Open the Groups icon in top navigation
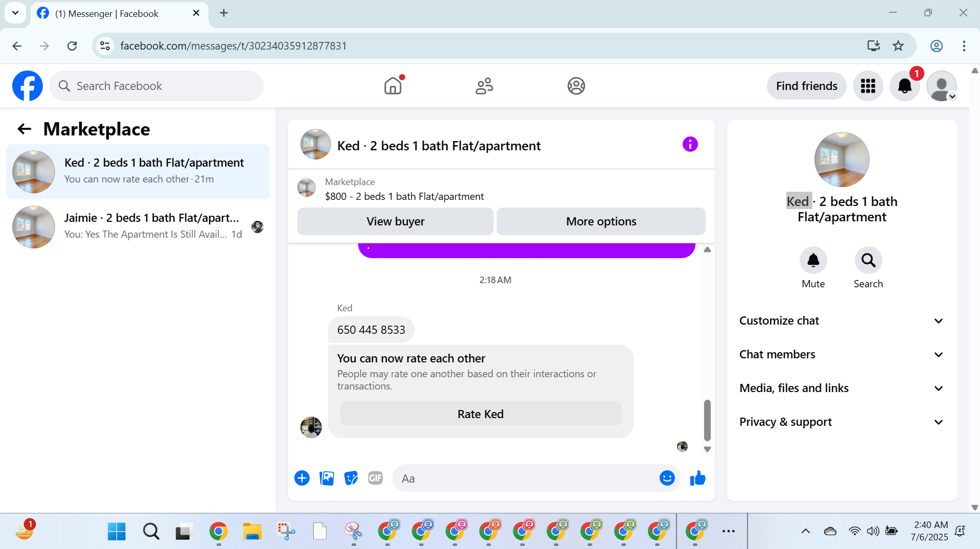The width and height of the screenshot is (980, 549). coord(576,86)
